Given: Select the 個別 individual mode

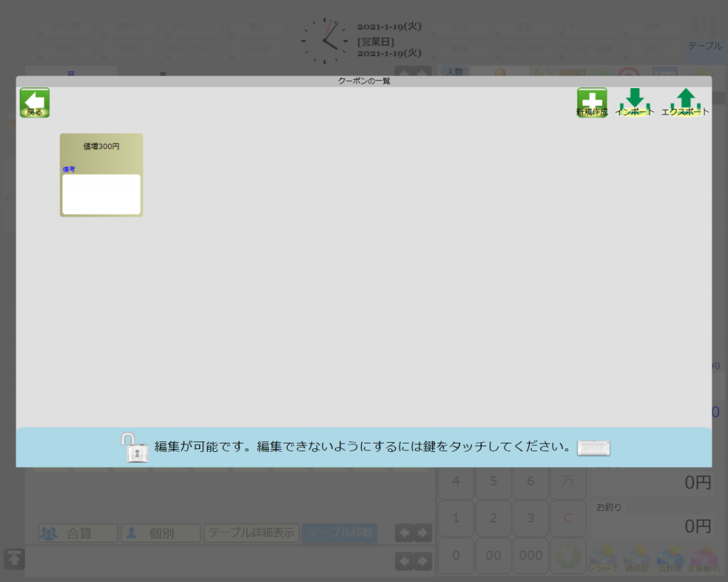Looking at the screenshot, I should coord(161,533).
